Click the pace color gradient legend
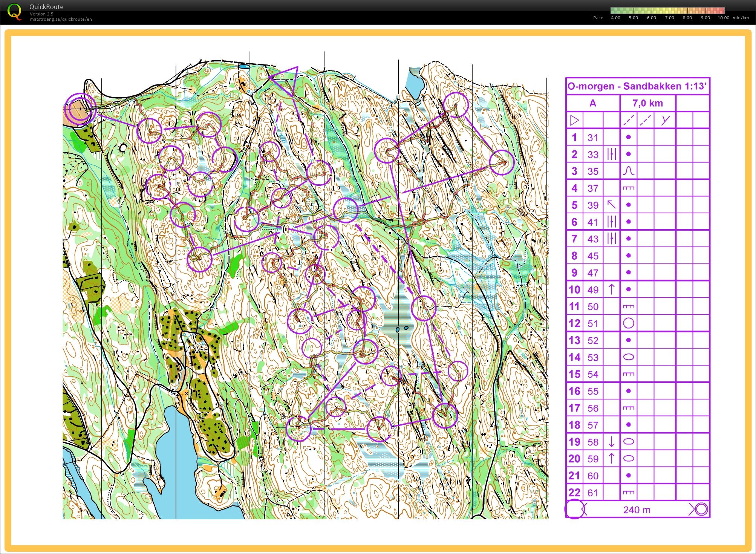The width and height of the screenshot is (756, 554). pos(667,10)
